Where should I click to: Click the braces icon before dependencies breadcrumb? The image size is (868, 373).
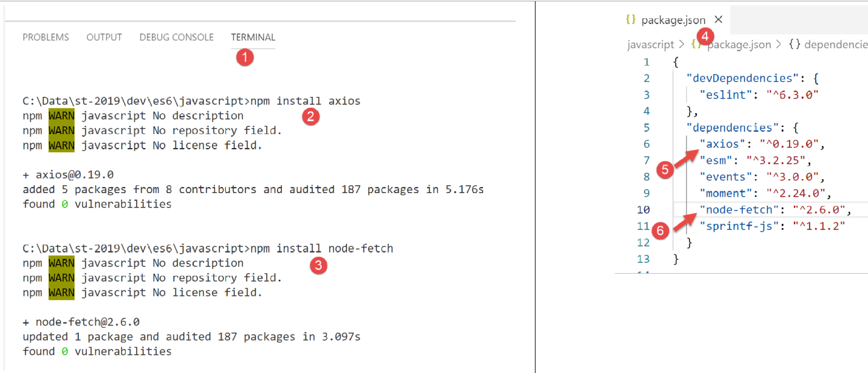tap(793, 45)
